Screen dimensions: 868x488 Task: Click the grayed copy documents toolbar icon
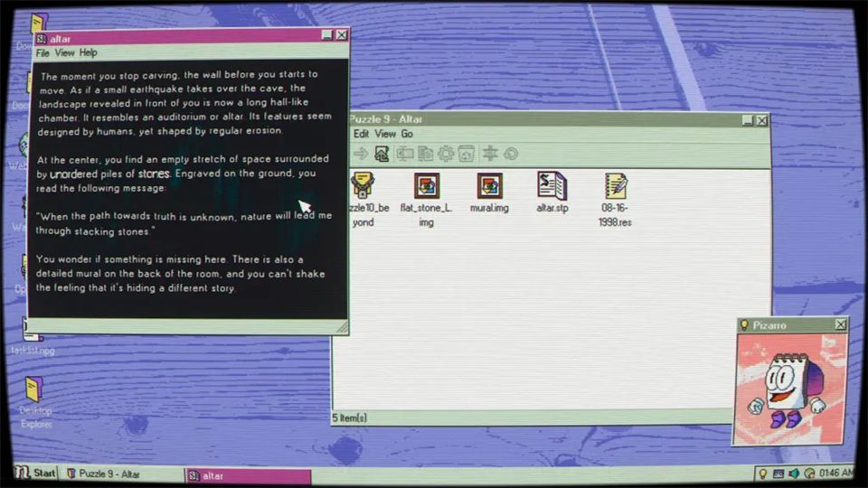425,154
